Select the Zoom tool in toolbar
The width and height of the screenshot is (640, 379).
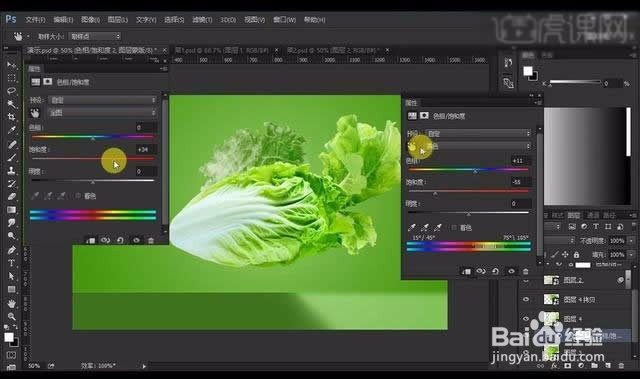click(x=11, y=317)
